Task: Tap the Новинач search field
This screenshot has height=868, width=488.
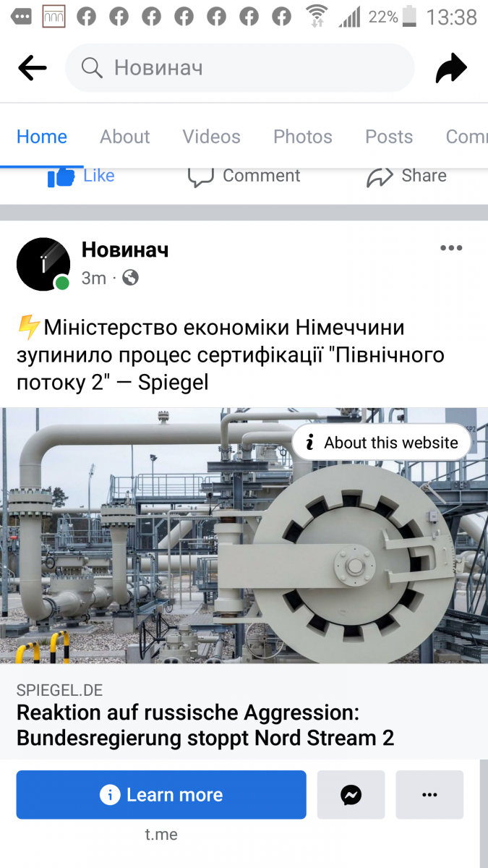Action: [x=240, y=68]
